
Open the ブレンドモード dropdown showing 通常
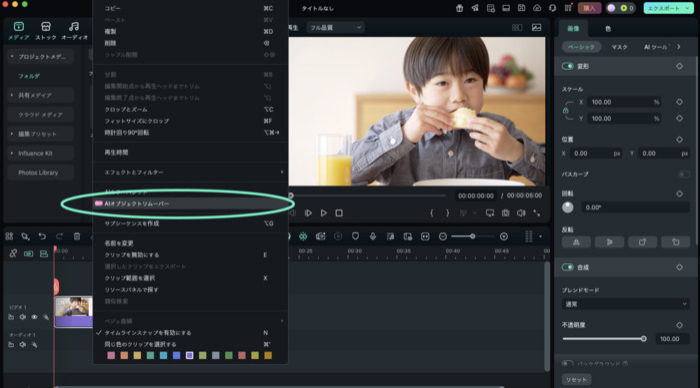[625, 304]
